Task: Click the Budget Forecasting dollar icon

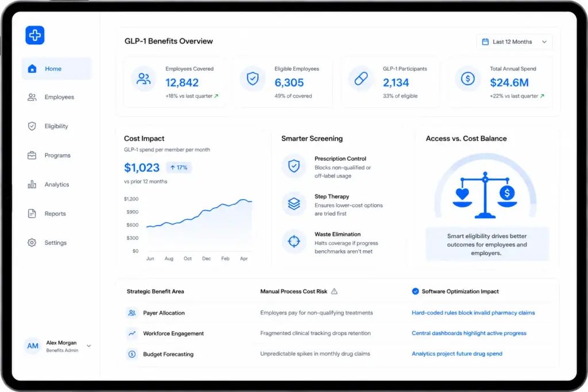Action: [132, 354]
